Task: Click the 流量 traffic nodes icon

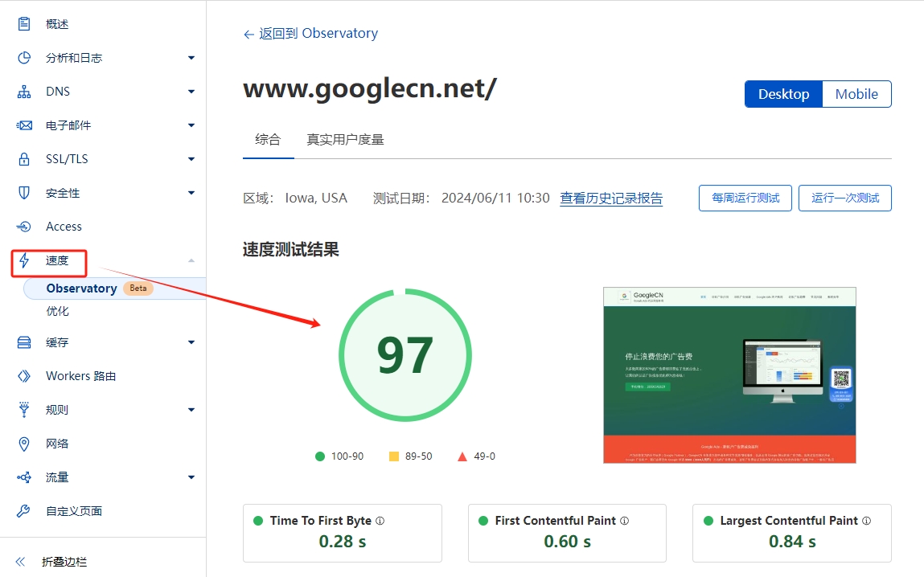Action: (x=24, y=477)
